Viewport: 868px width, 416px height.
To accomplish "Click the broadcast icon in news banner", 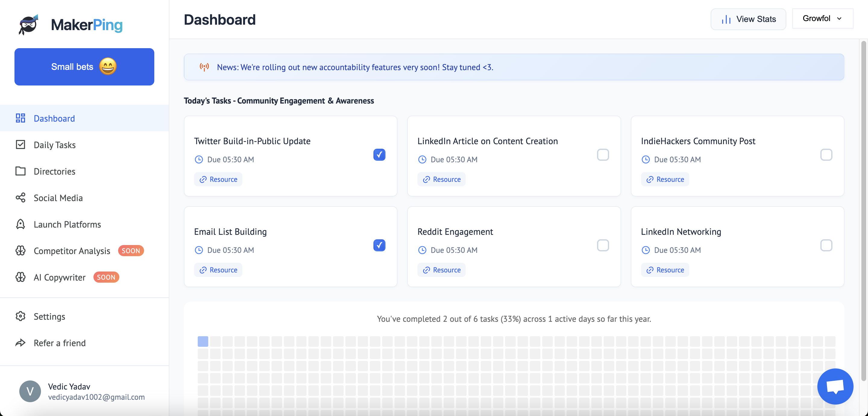I will 204,67.
